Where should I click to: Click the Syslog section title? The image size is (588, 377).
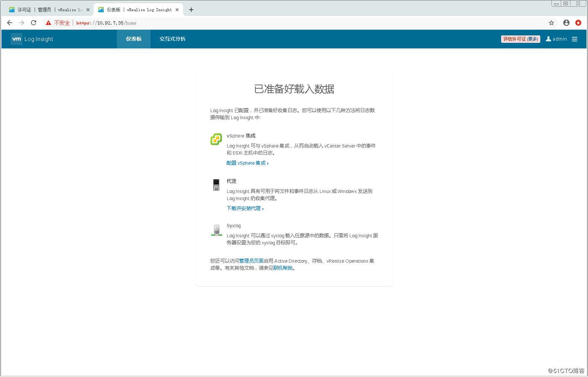click(234, 226)
